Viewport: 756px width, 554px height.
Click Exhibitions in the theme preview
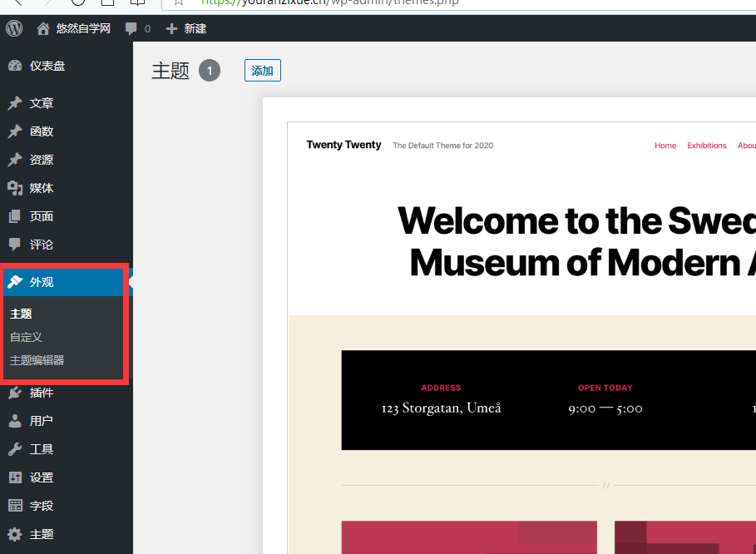coord(707,146)
